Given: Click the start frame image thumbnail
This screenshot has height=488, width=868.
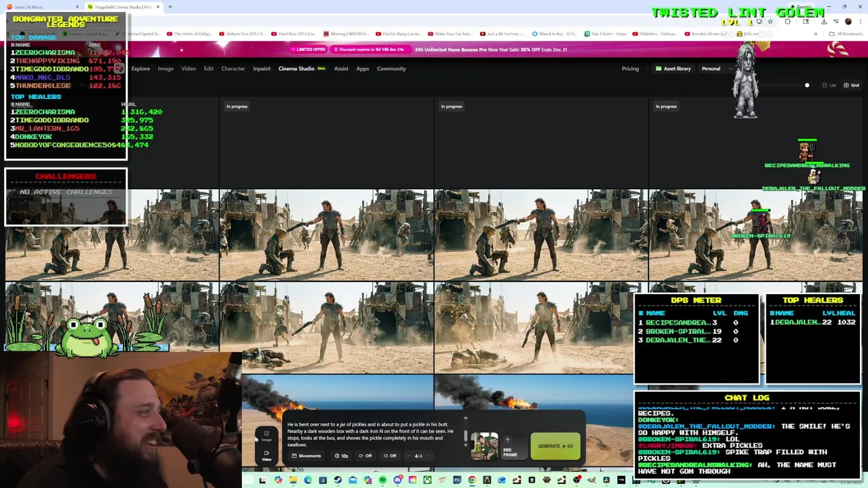Looking at the screenshot, I should coord(485,446).
